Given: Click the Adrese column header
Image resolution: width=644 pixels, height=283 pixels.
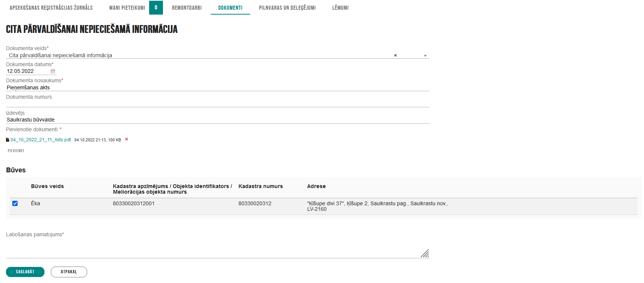Looking at the screenshot, I should pos(317,186).
